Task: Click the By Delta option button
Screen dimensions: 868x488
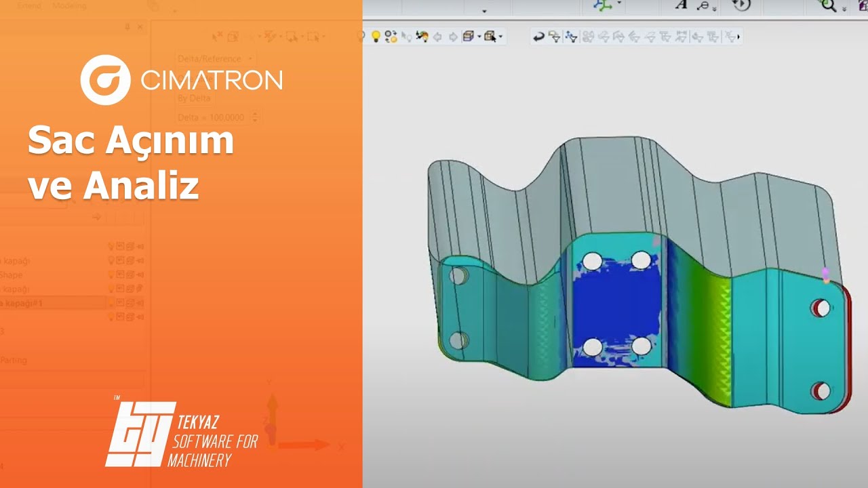Action: click(194, 98)
